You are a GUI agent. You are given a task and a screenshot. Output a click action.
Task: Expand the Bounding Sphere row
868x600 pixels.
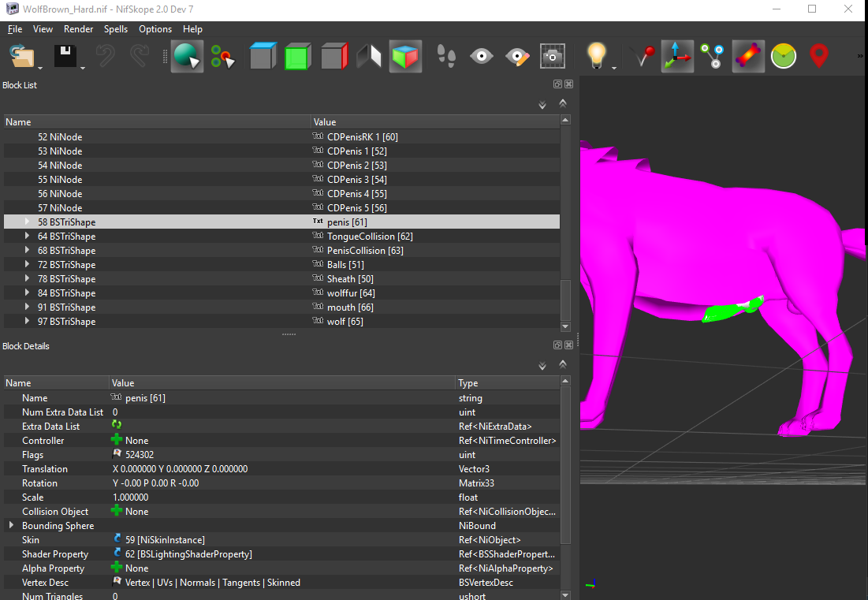(11, 525)
